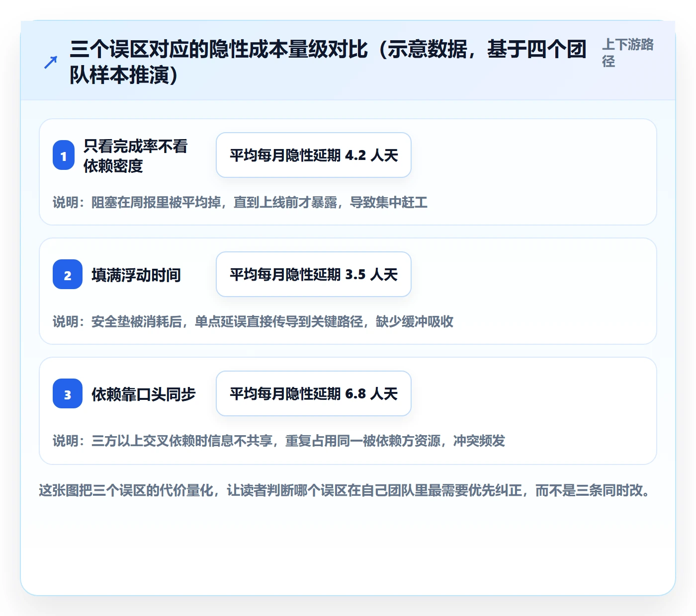
Task: Click the '平均每月隐性延期 6.8 人天' pill
Action: pos(314,393)
